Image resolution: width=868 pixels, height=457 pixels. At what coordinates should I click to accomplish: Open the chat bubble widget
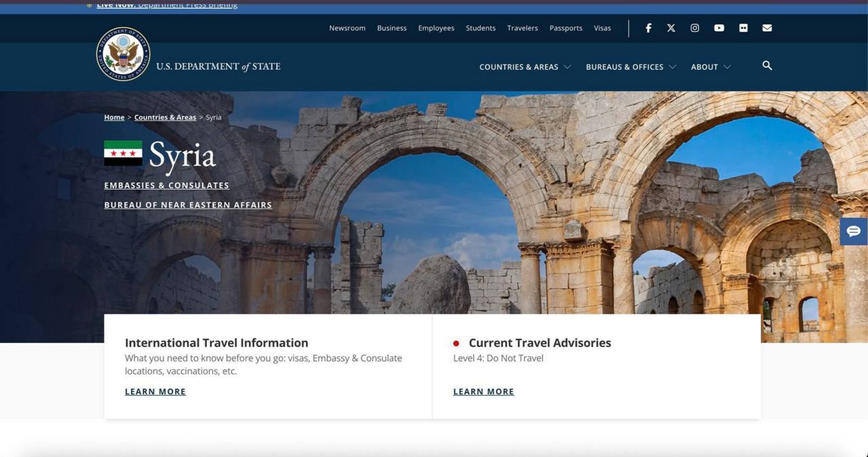tap(854, 231)
